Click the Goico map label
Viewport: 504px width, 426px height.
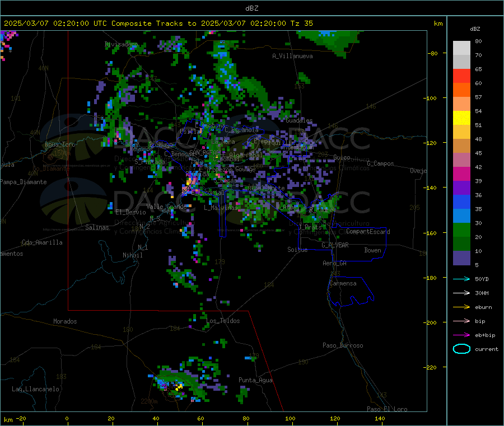[342, 157]
